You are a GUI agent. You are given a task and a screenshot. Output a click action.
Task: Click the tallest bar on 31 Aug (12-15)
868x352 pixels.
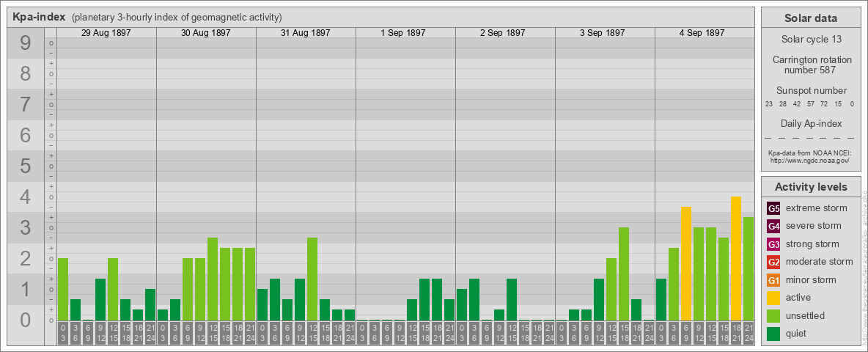pyautogui.click(x=312, y=279)
